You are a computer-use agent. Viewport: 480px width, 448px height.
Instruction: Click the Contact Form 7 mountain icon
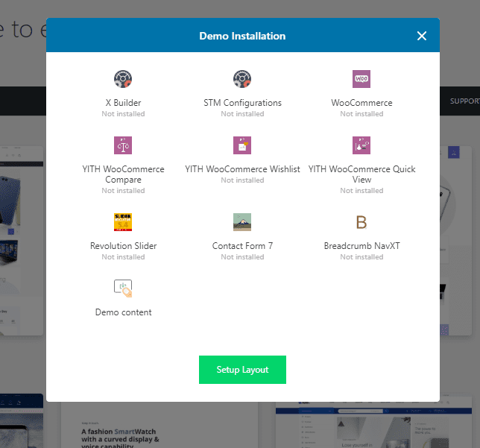pos(242,222)
